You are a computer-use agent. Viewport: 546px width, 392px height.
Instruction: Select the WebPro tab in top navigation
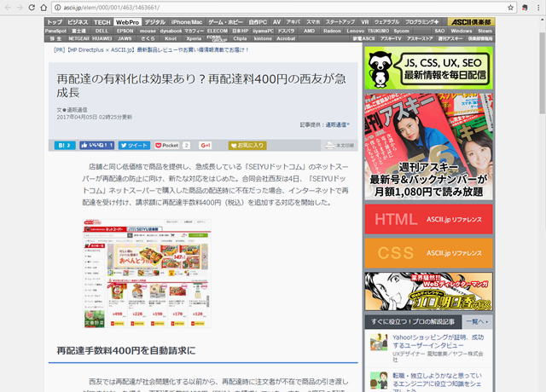click(x=127, y=20)
